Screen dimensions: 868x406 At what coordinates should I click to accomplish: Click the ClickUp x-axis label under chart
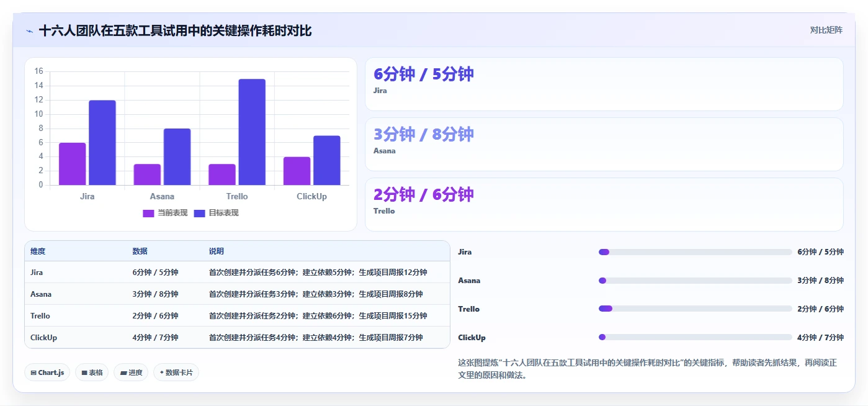[311, 196]
